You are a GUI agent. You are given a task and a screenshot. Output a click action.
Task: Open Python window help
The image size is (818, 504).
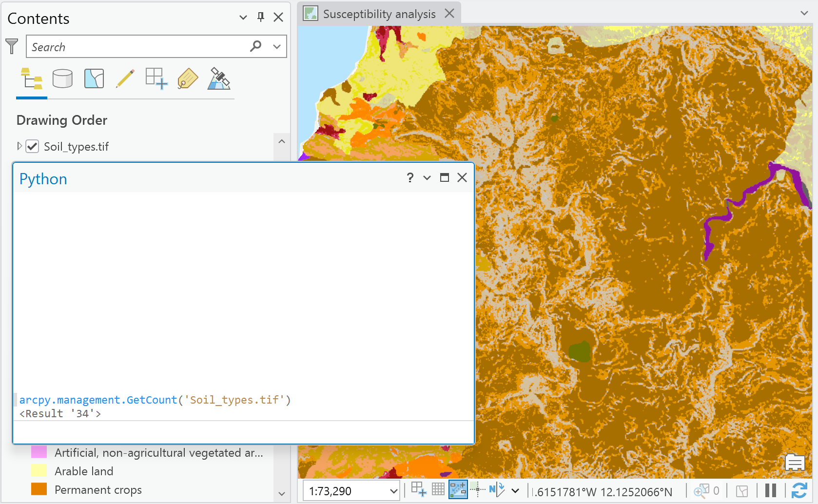click(410, 178)
